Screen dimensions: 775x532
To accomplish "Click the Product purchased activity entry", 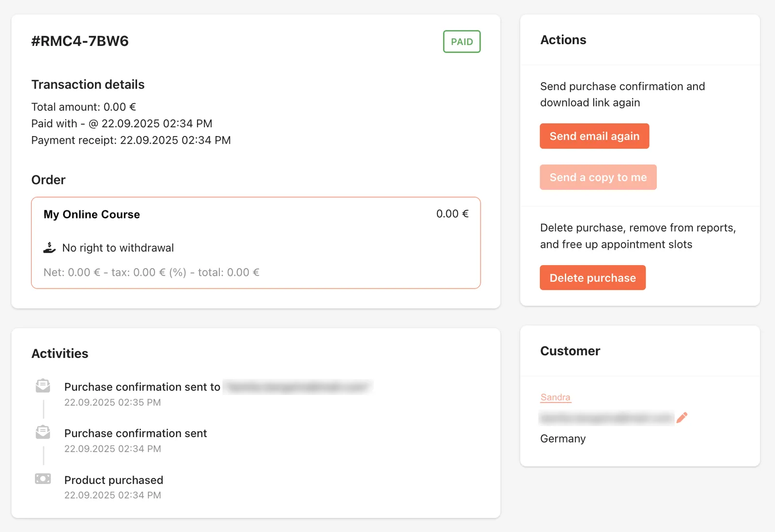I will 114,480.
